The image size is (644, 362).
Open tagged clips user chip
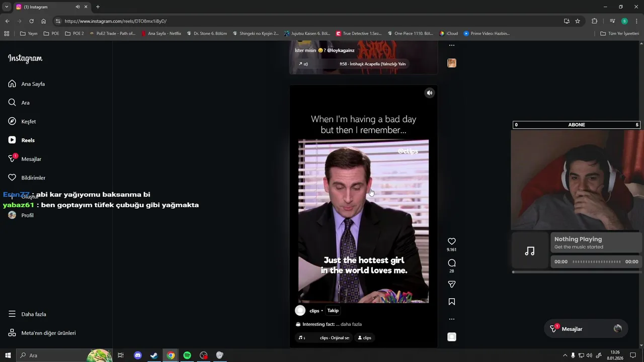pos(364,338)
